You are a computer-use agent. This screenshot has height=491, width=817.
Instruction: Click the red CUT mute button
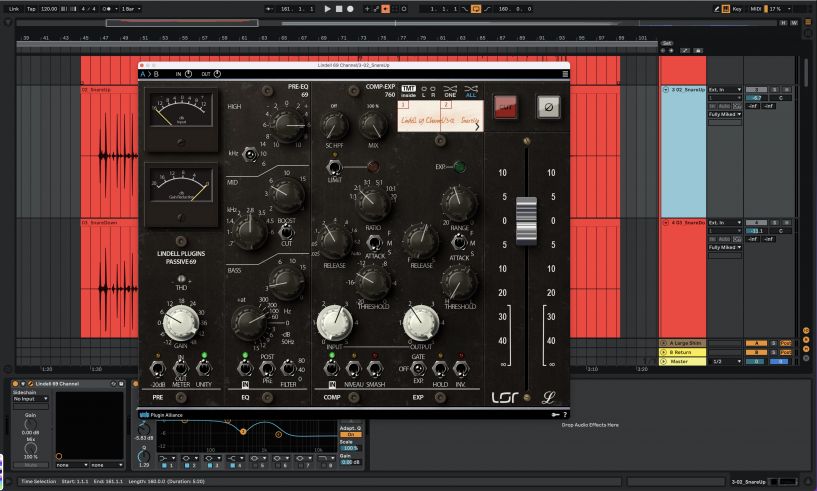coord(505,107)
